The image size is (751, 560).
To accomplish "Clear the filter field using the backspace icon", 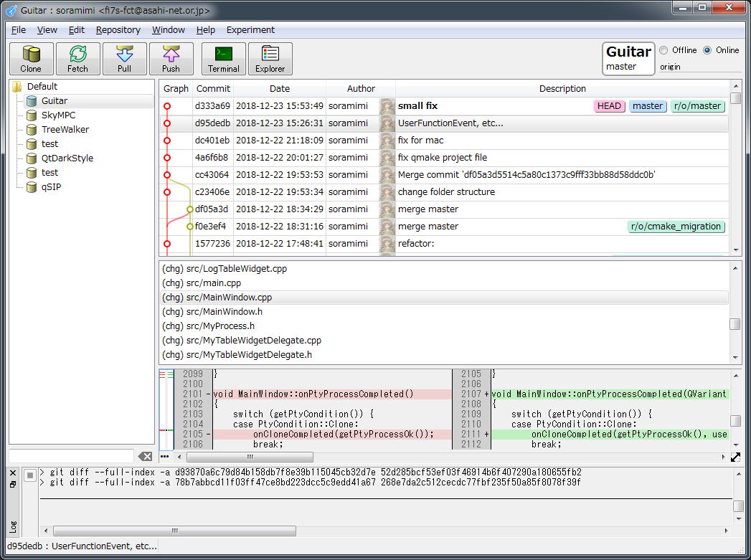I will tap(145, 456).
